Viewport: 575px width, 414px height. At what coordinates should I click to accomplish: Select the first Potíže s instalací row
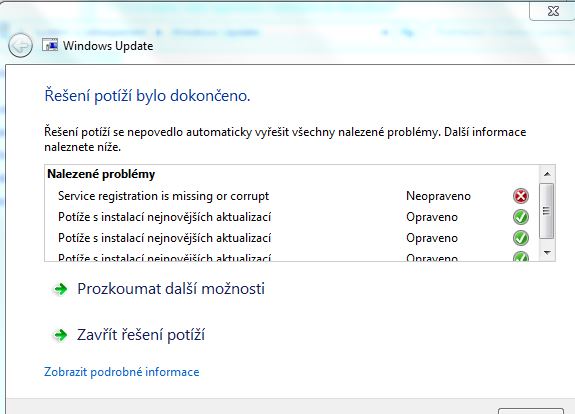(292, 217)
